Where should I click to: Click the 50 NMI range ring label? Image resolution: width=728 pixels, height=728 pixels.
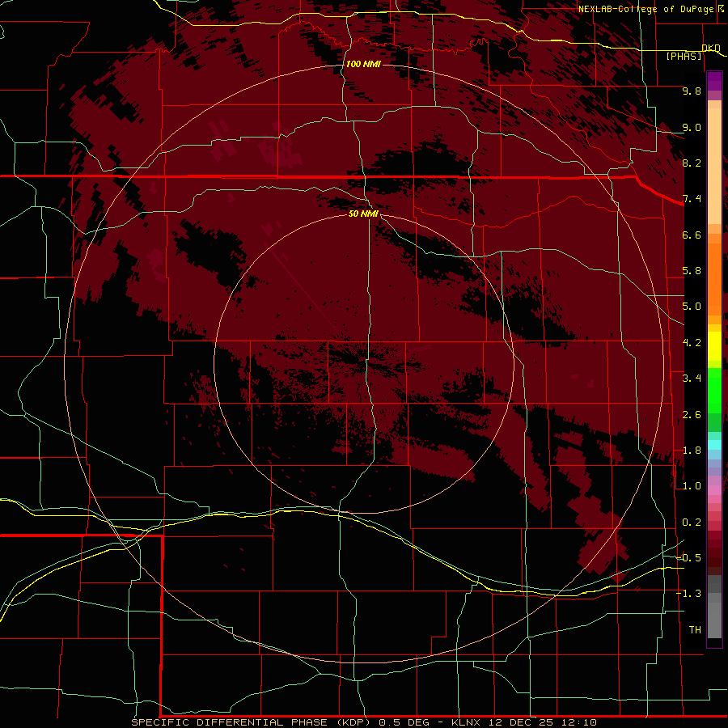point(363,214)
